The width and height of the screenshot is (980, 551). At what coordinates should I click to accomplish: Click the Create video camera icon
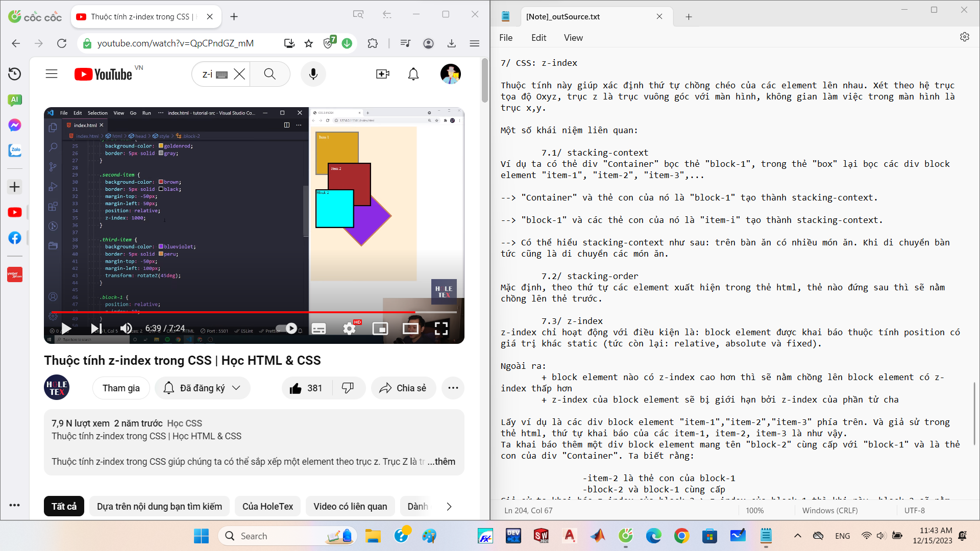tap(382, 74)
